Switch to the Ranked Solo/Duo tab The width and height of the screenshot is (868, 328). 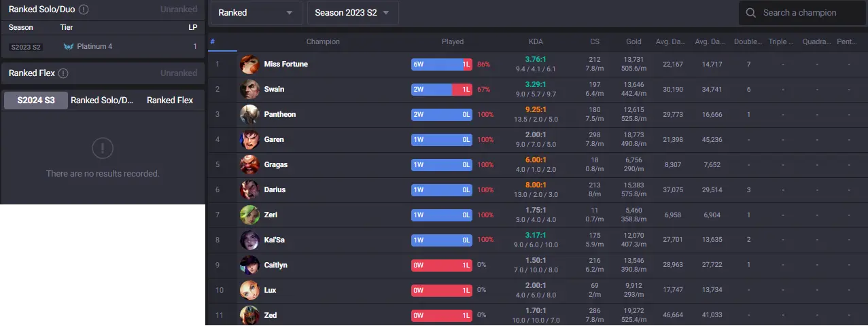pos(102,101)
